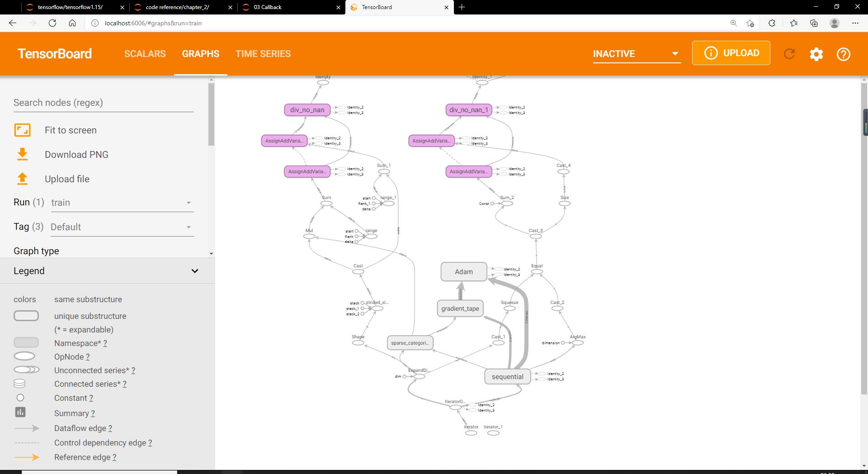Switch to code reference chapter_2 tab

[x=177, y=7]
